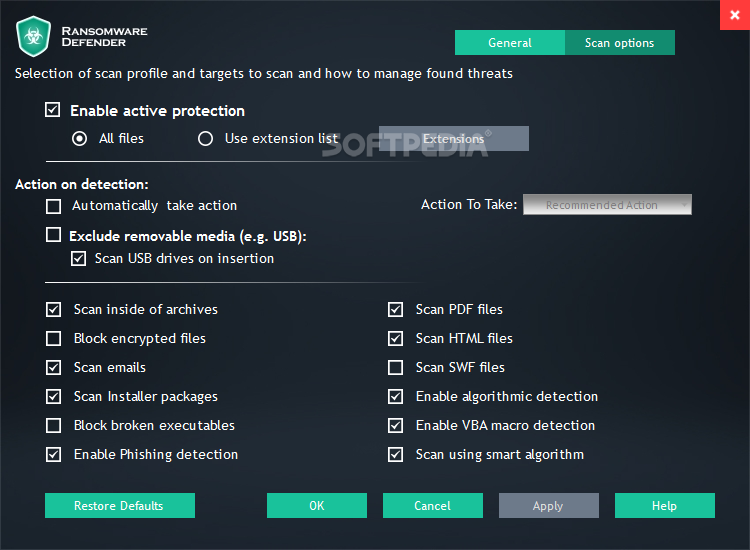Open the Extensions button
This screenshot has height=550, width=750.
(x=453, y=139)
